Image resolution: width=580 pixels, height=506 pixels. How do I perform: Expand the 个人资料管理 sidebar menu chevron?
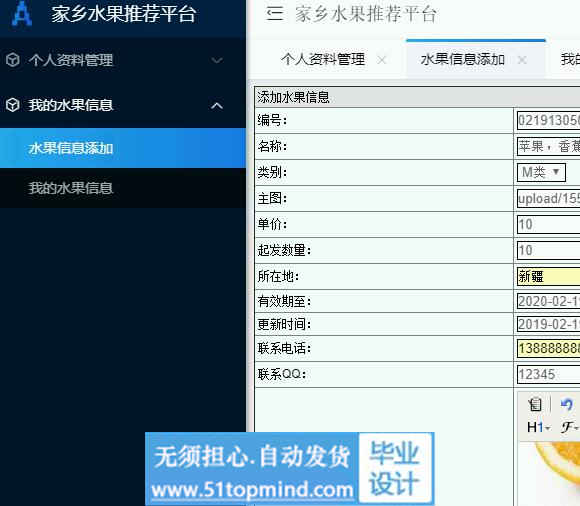pyautogui.click(x=217, y=60)
